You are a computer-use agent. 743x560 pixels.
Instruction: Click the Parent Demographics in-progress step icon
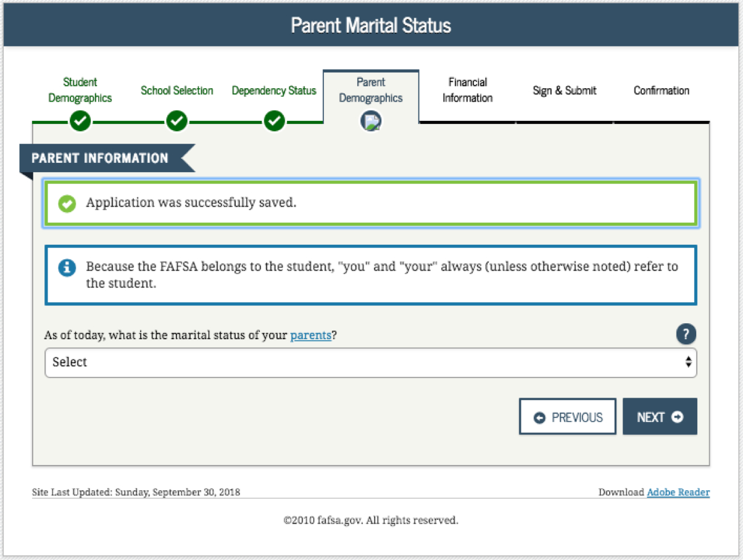click(371, 121)
